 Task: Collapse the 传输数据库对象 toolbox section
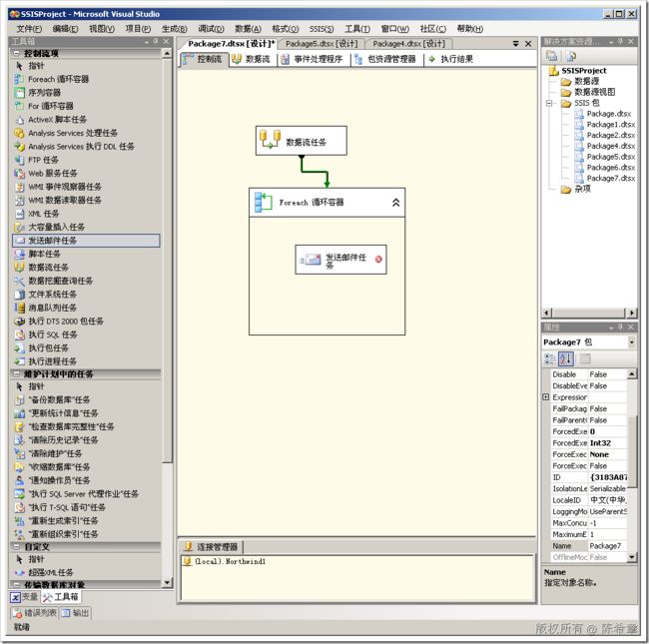(17, 584)
